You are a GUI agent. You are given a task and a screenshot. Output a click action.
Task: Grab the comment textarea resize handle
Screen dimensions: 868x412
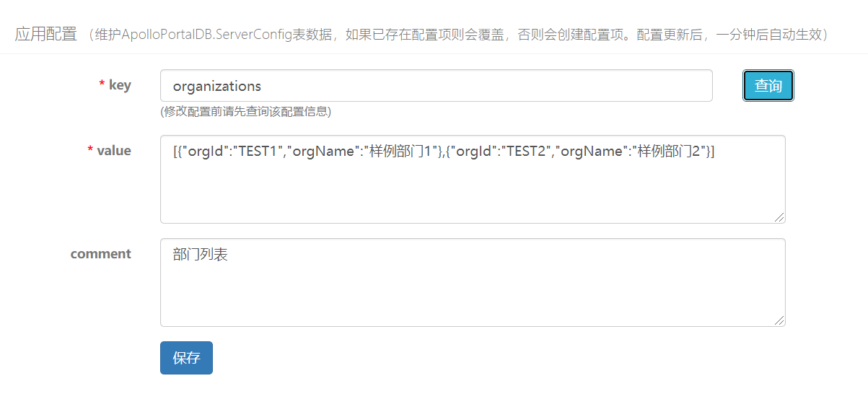coord(780,320)
